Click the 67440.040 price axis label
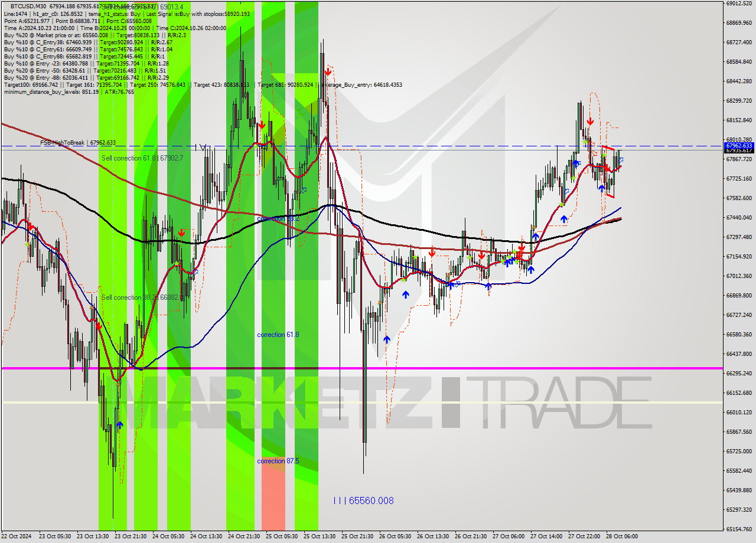The width and height of the screenshot is (756, 543). coord(739,217)
